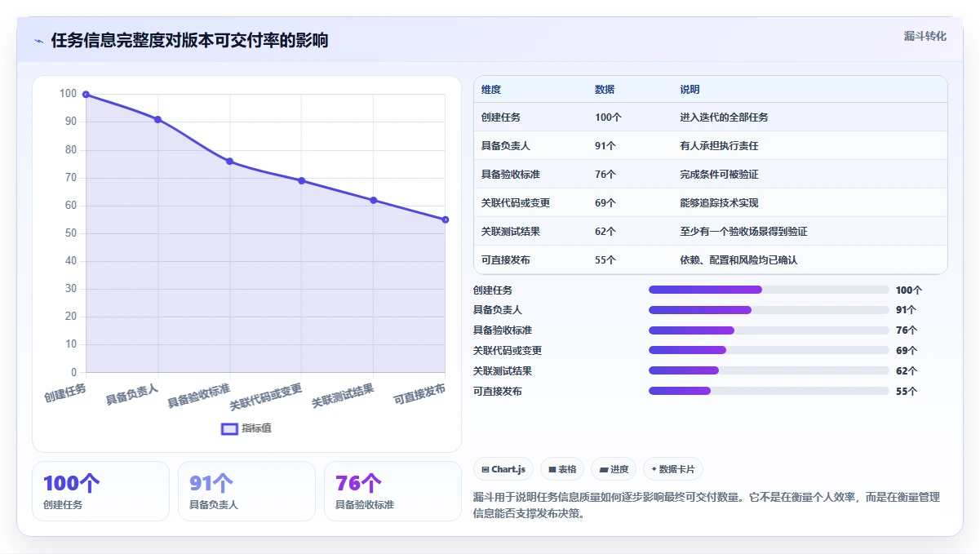Click the description 能够追踪技术实现
The height and width of the screenshot is (554, 980).
click(x=719, y=203)
